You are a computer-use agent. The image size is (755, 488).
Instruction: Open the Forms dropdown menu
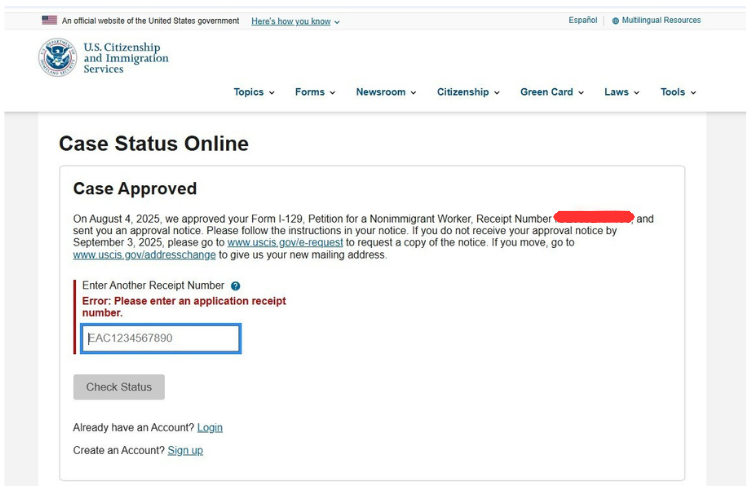[x=315, y=92]
